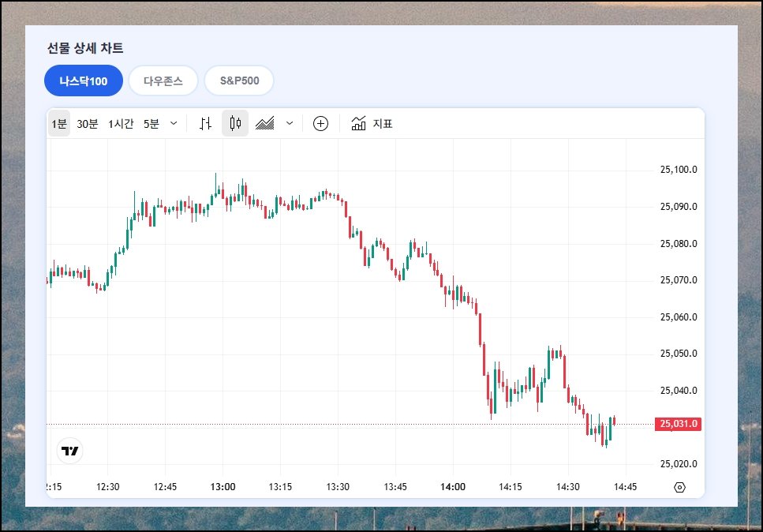Select the 5분 interval
Screen dimensions: 763x532
(151, 124)
